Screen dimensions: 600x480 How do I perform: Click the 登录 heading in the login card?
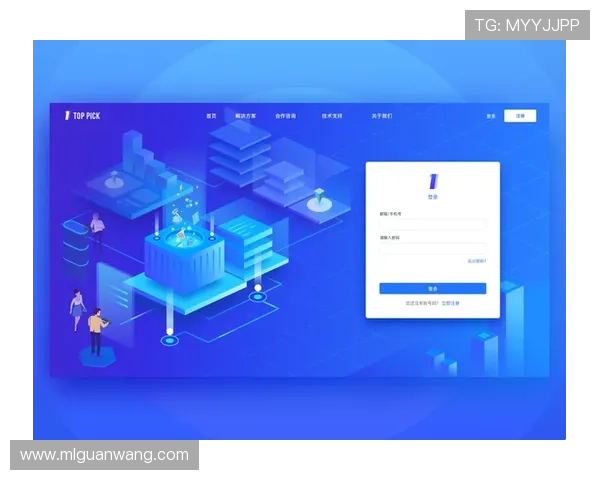(x=433, y=197)
